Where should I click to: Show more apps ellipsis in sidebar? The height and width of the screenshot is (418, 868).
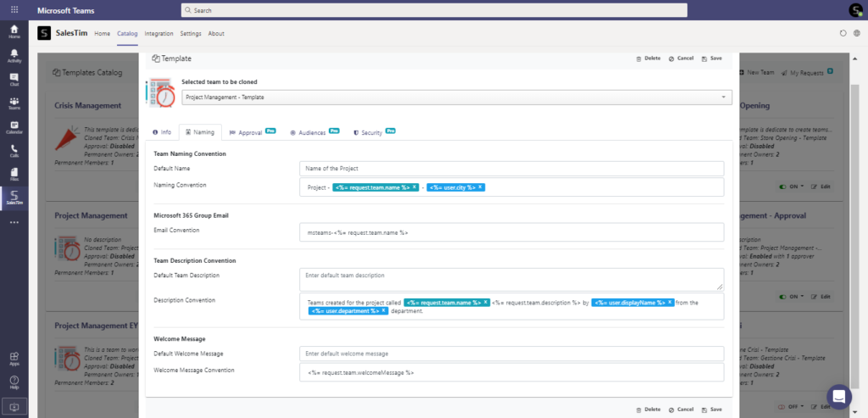tap(14, 222)
